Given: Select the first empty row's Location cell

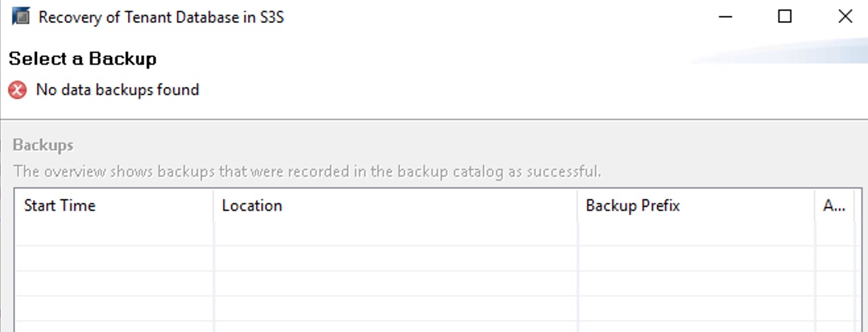Looking at the screenshot, I should (394, 234).
